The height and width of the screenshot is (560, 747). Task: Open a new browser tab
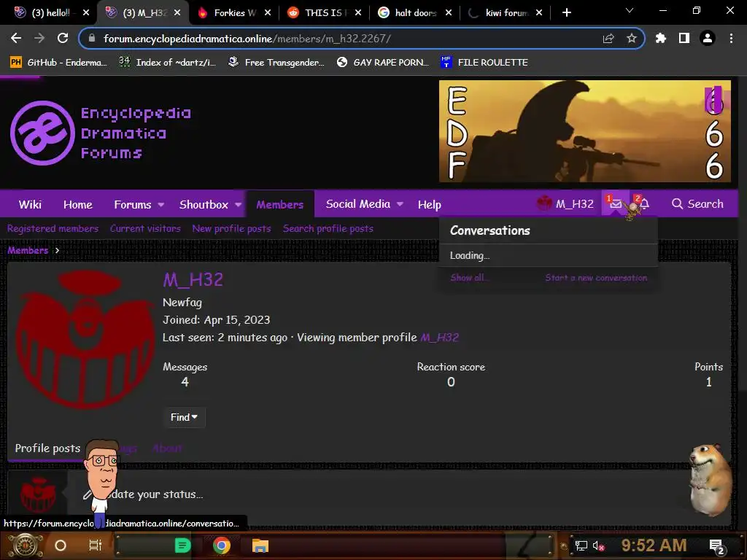point(566,12)
